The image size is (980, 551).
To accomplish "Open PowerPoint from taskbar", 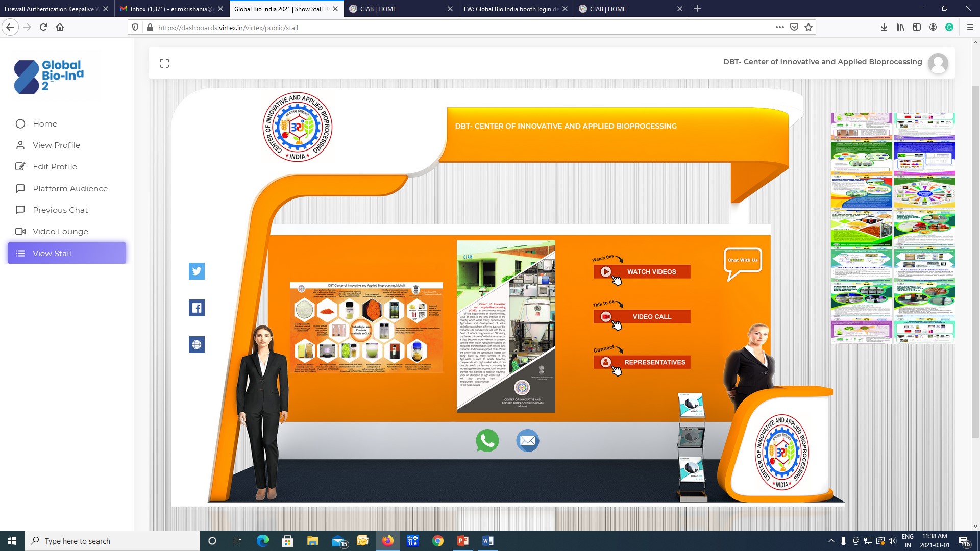I will 463,541.
